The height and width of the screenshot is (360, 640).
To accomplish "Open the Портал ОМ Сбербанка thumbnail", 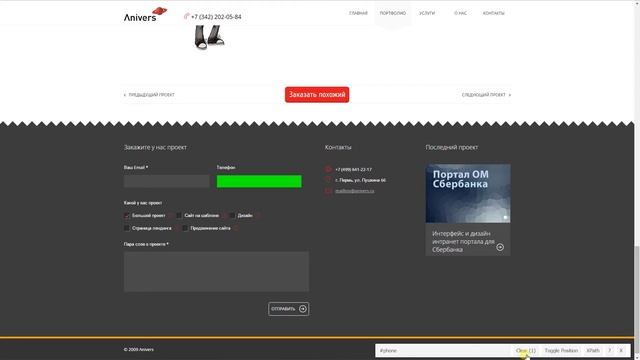I will tap(468, 193).
